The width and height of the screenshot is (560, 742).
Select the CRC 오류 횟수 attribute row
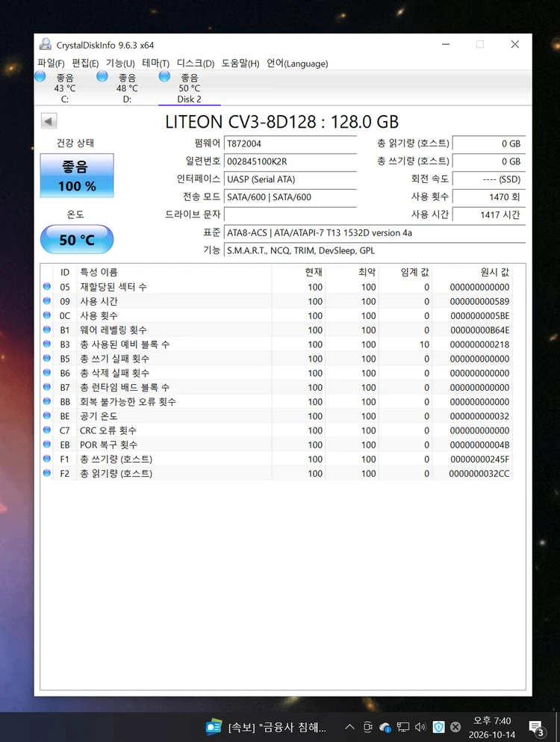(x=277, y=430)
